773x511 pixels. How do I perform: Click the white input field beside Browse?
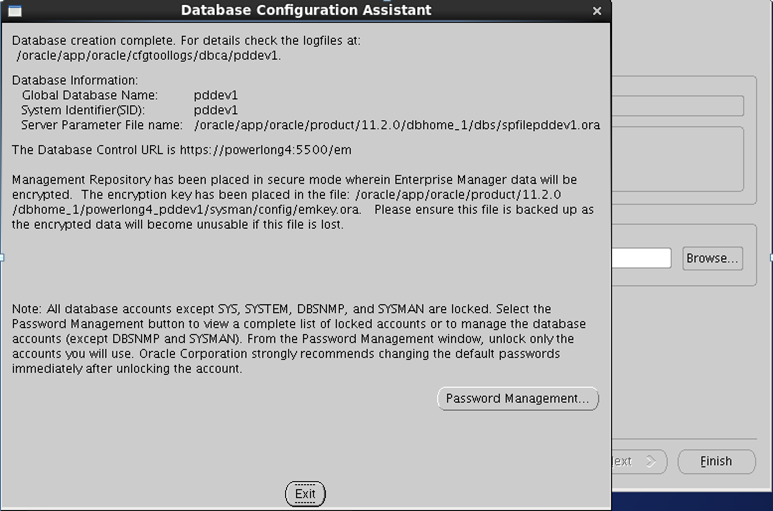click(641, 258)
